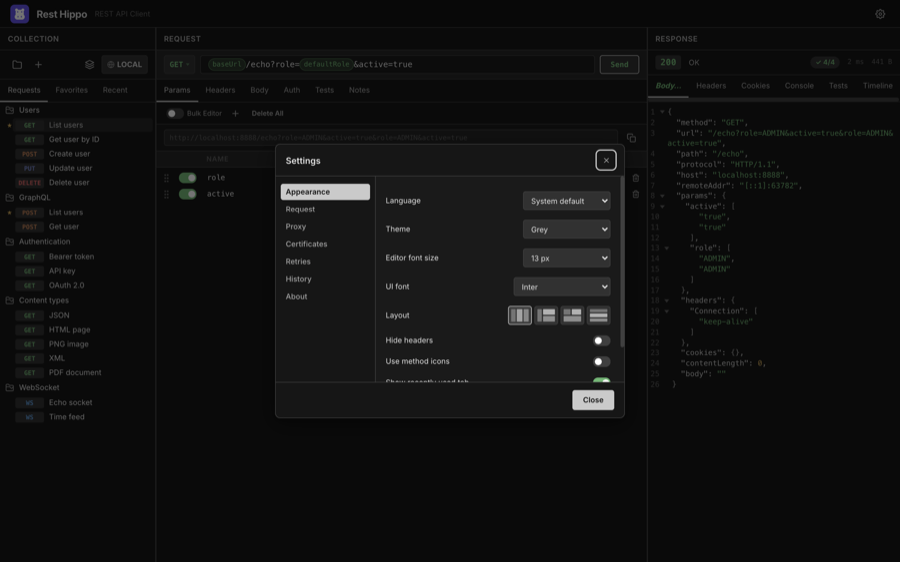Image resolution: width=900 pixels, height=562 pixels.
Task: Click the new folder icon in Collection
Action: pos(17,64)
